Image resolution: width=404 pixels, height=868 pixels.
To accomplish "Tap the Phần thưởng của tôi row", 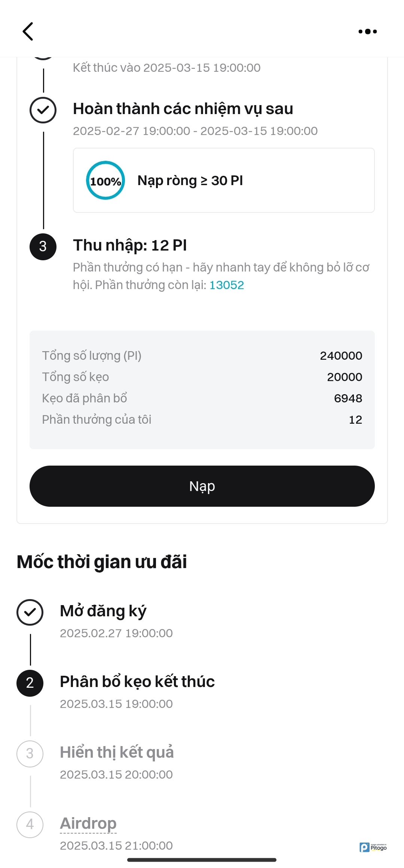I will pos(202,420).
